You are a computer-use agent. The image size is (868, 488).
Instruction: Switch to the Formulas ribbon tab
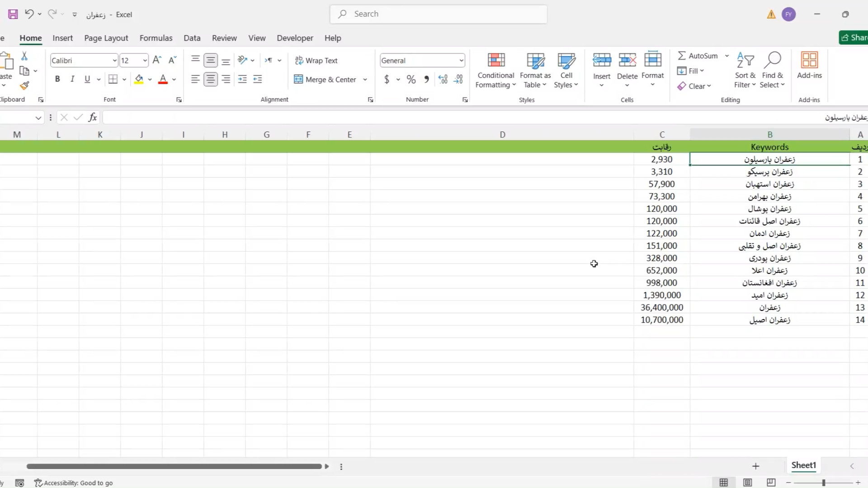156,38
